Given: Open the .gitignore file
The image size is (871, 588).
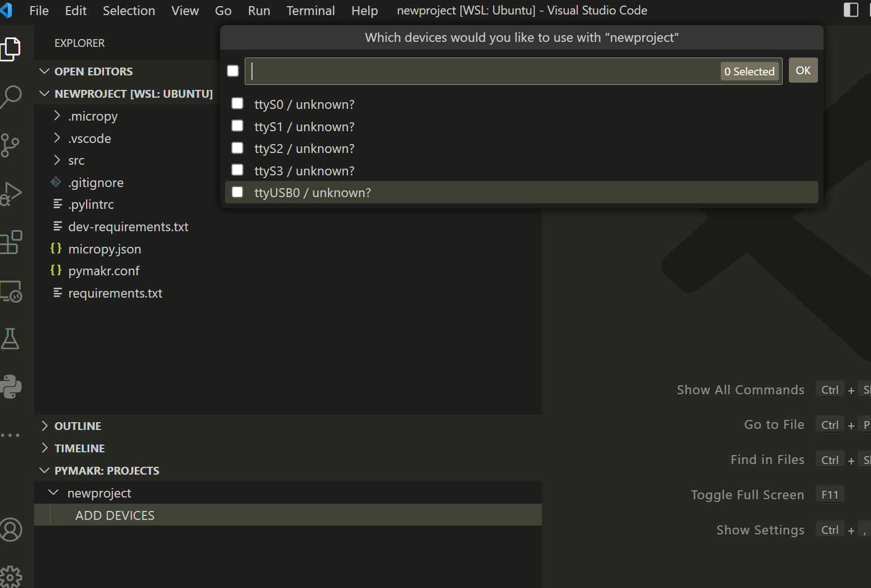Looking at the screenshot, I should click(96, 183).
